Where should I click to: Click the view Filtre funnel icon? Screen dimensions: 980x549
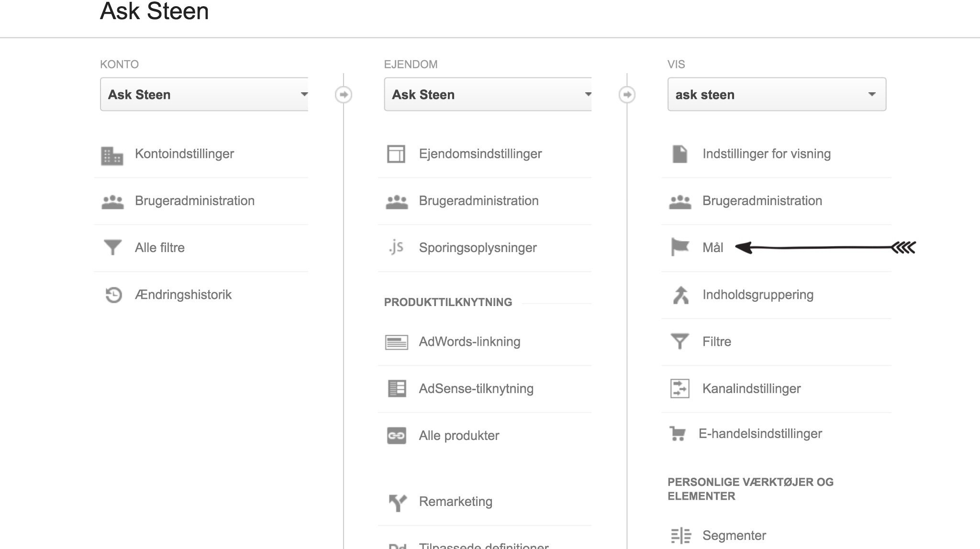click(680, 341)
